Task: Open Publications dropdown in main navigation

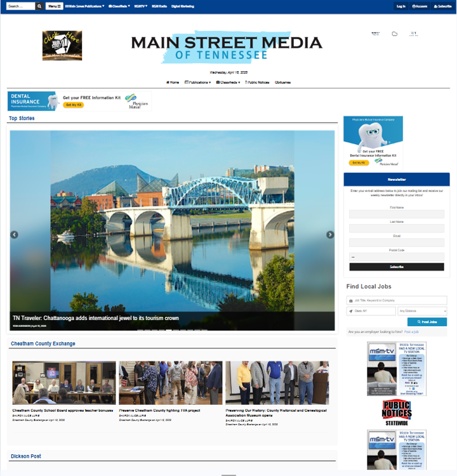Action: (197, 83)
